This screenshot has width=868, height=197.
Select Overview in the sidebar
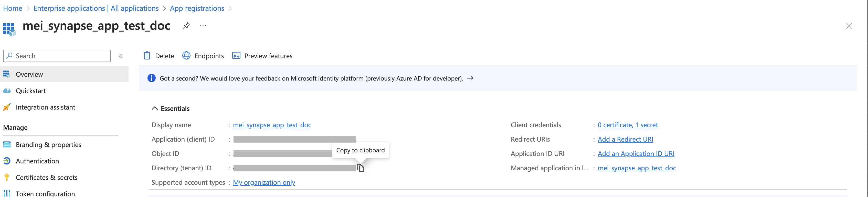(29, 74)
